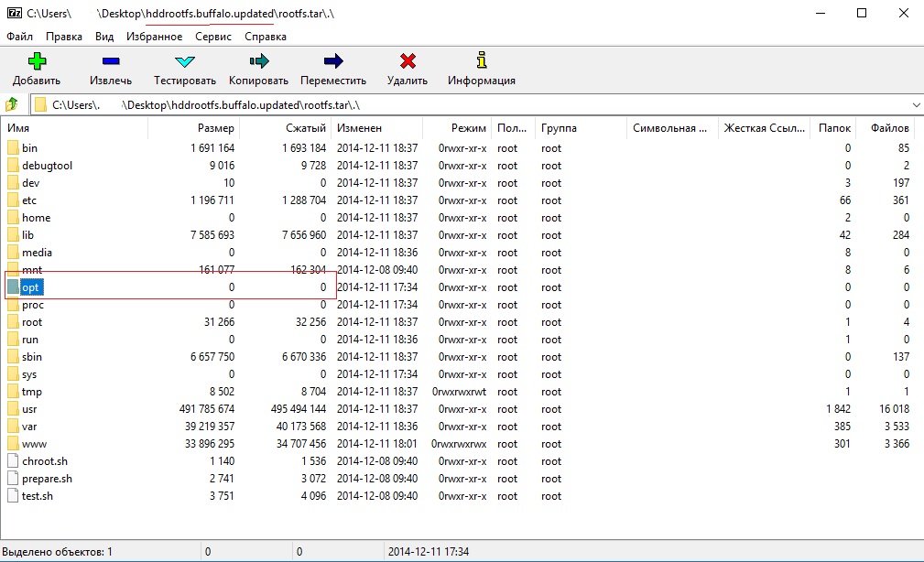The image size is (924, 562).
Task: Click usr size value 491 785 674
Action: point(207,409)
